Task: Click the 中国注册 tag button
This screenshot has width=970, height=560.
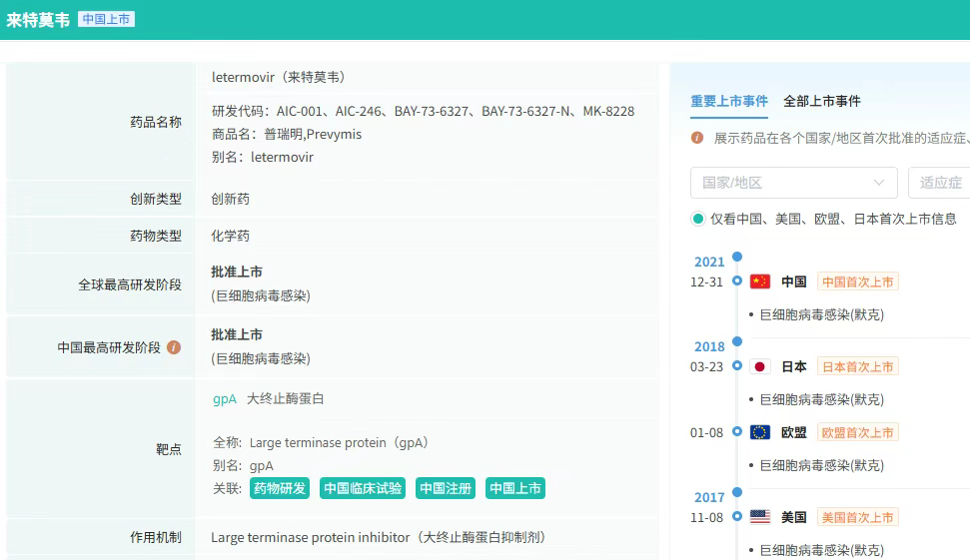Action: click(x=446, y=488)
